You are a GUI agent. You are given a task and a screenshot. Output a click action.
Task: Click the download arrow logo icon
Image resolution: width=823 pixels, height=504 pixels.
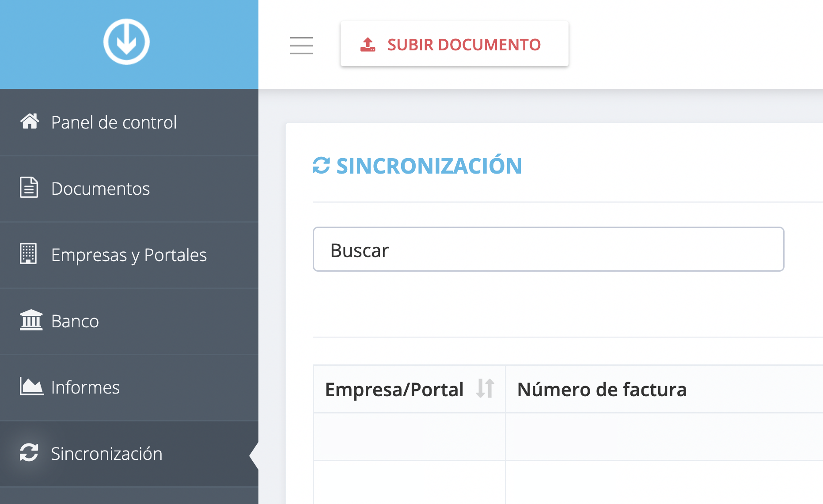pos(126,42)
